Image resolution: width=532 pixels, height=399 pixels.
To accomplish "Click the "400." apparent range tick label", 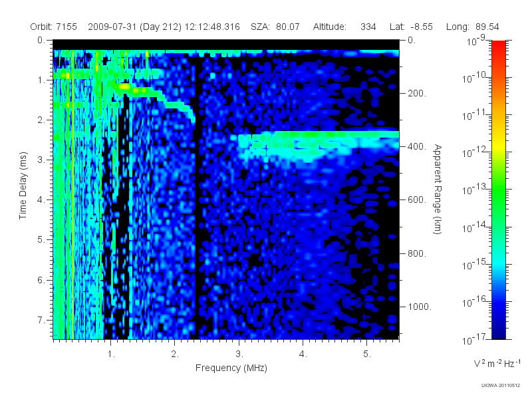I will [417, 146].
